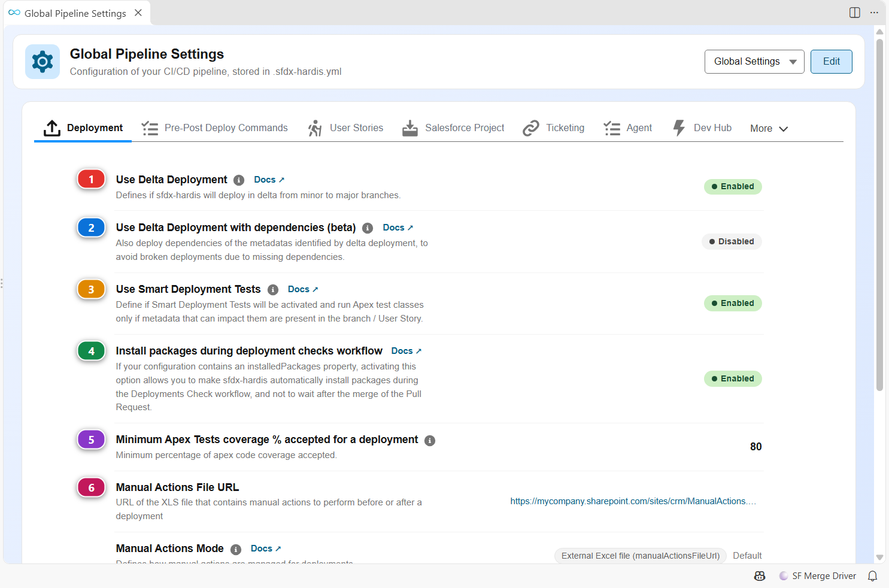Click the checklist icon of Pre-Post Deploy Commands
Image resolution: width=889 pixels, height=588 pixels.
(150, 128)
